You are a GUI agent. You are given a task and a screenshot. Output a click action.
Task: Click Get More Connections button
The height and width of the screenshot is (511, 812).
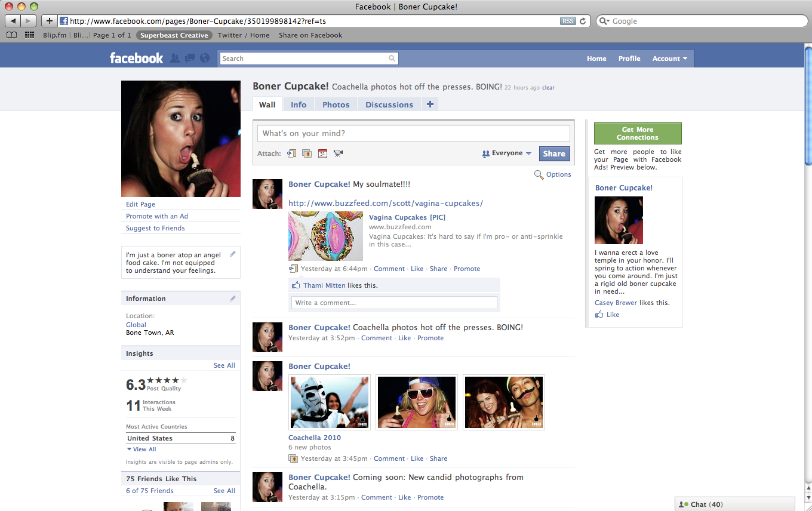tap(638, 133)
